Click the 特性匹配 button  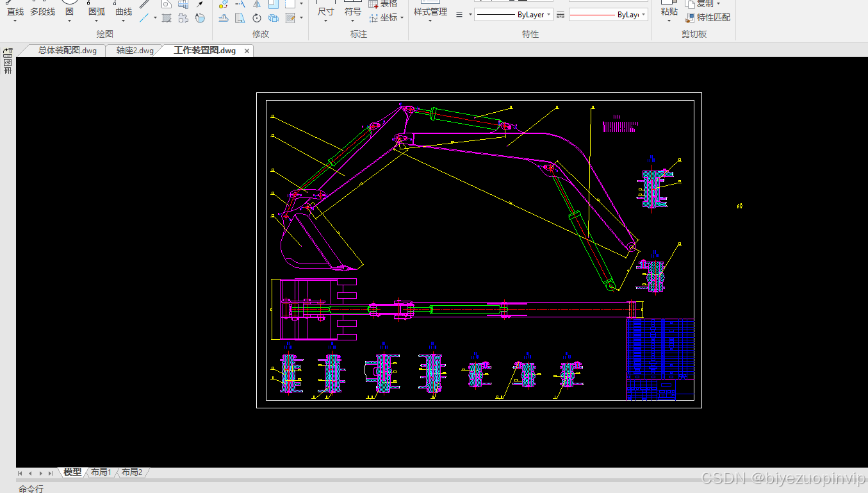[708, 18]
